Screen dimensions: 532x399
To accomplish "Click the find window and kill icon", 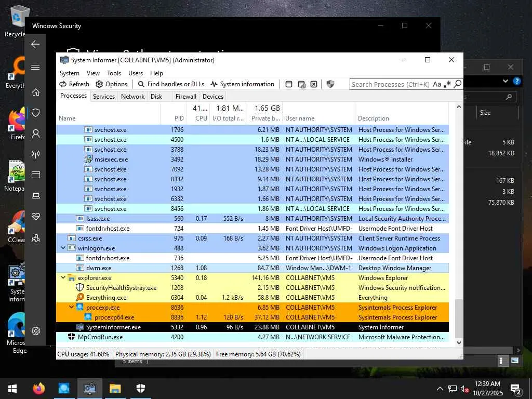I will (314, 84).
